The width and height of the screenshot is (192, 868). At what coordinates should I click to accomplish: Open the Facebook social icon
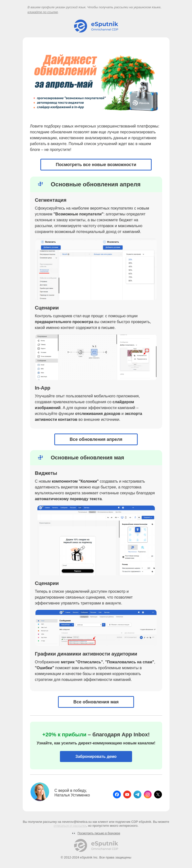[x=117, y=794]
